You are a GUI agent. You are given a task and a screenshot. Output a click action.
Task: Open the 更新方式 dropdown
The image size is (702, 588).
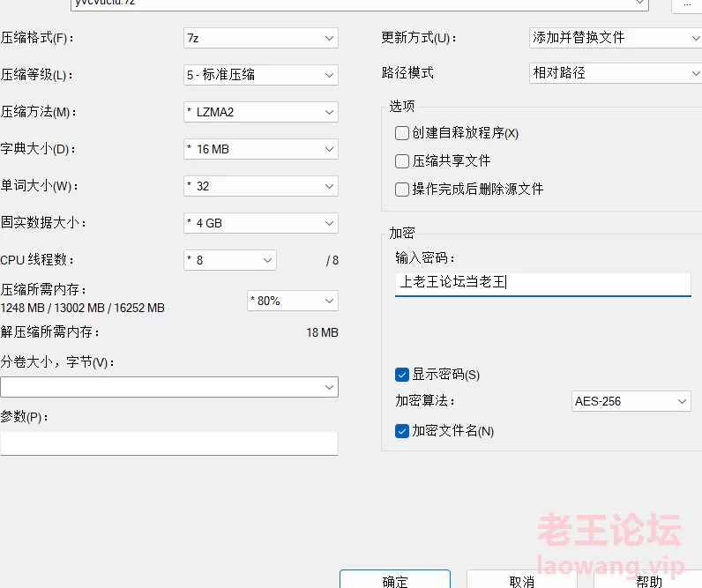[615, 38]
